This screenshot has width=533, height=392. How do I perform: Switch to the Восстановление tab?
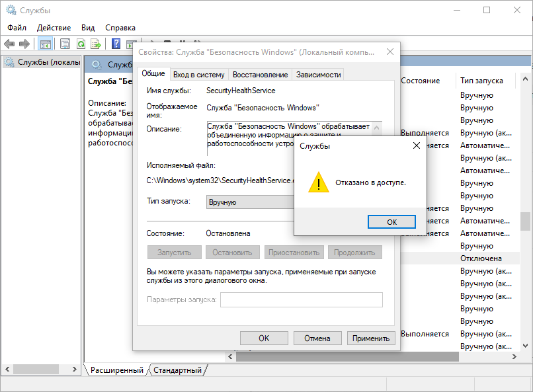pyautogui.click(x=261, y=75)
